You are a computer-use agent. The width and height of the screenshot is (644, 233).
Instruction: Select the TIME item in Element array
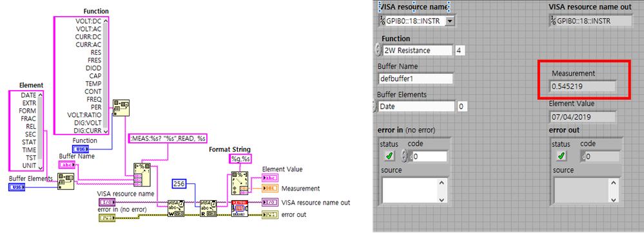[x=29, y=150]
